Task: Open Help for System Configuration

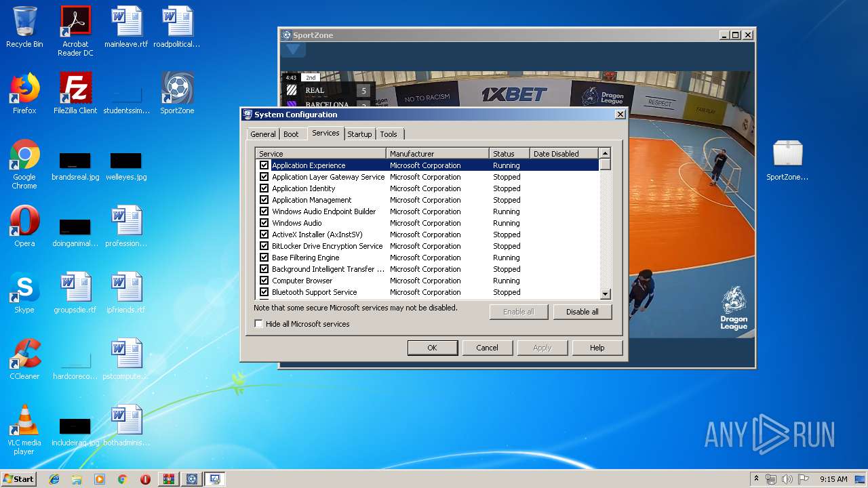Action: (597, 348)
